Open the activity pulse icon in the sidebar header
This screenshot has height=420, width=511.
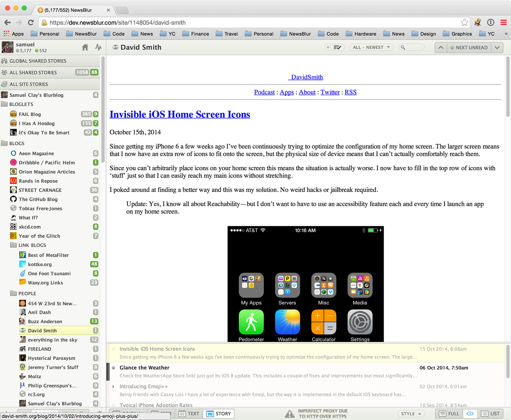(x=98, y=47)
